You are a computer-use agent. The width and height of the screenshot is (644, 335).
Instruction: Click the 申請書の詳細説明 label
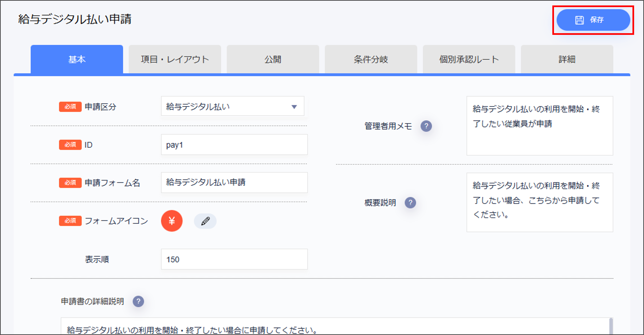click(92, 301)
